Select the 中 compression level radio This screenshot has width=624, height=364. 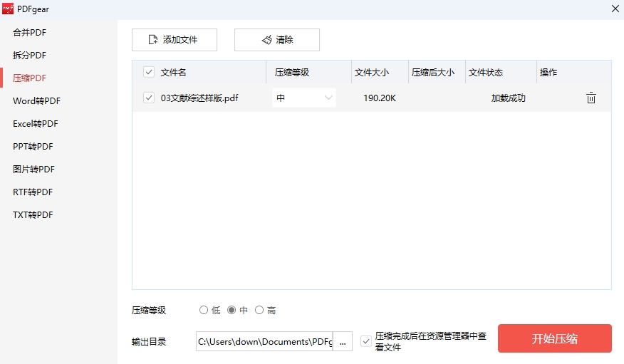click(232, 310)
